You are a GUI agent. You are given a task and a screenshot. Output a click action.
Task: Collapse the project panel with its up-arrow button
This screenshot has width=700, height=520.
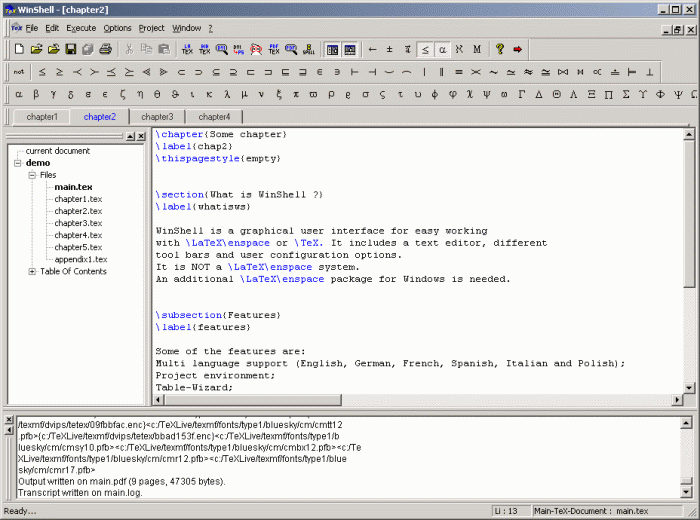coord(130,136)
